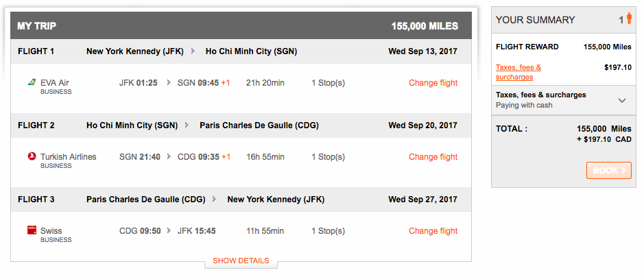Click the EVA Air airline logo

coord(32,82)
